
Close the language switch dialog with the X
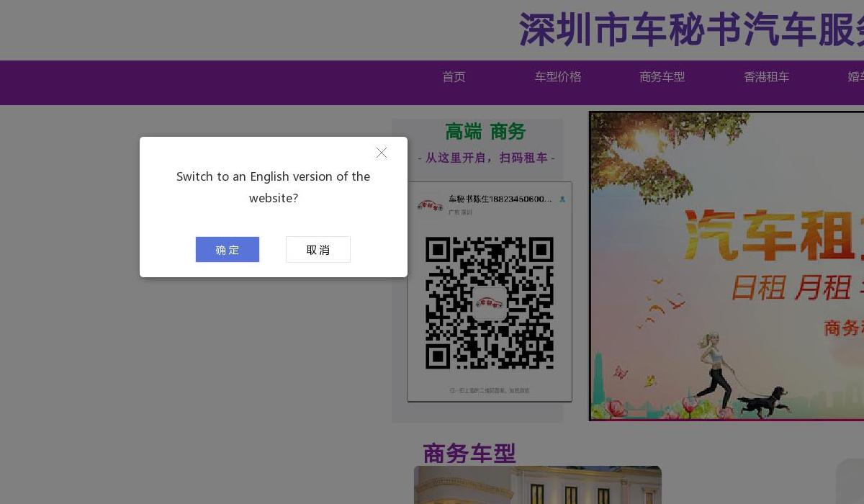click(x=382, y=153)
